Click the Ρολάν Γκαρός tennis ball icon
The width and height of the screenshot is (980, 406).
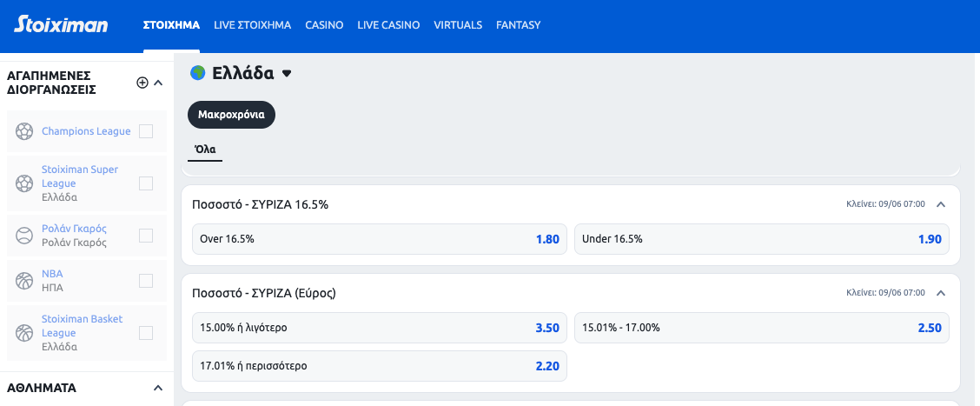[24, 236]
